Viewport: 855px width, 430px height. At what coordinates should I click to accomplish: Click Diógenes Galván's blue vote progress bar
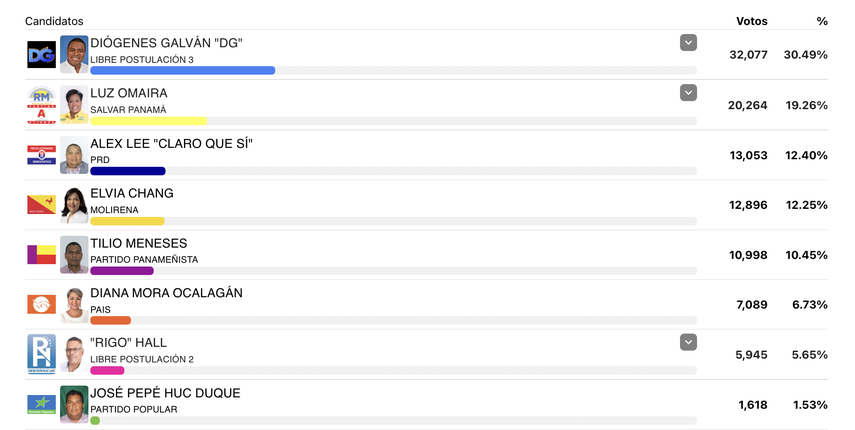(182, 70)
